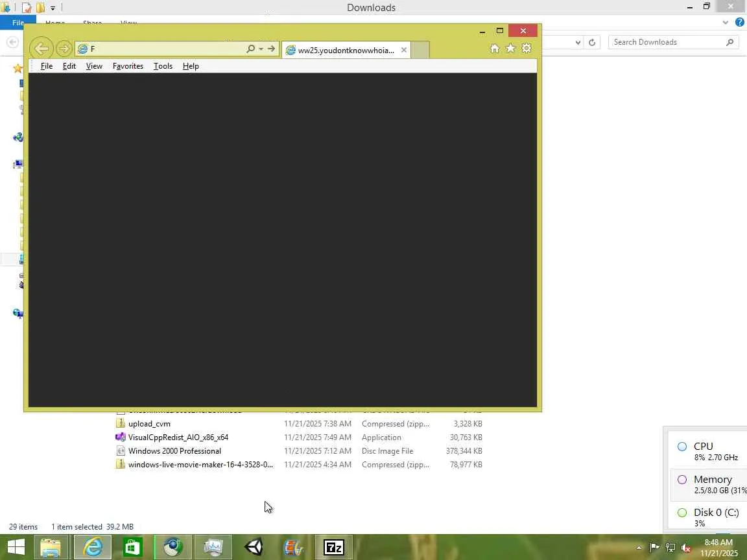Screen dimensions: 747x560
Task: Click the muted volume tray icon
Action: [686, 548]
